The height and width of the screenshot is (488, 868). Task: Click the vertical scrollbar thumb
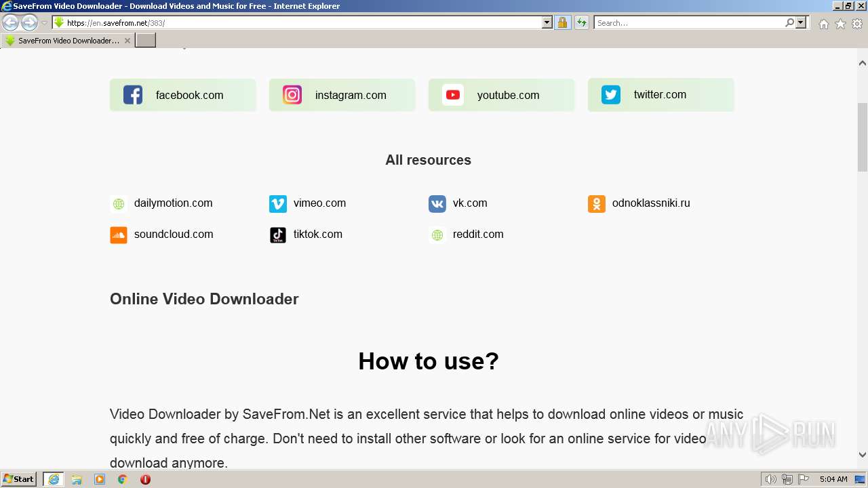point(863,137)
